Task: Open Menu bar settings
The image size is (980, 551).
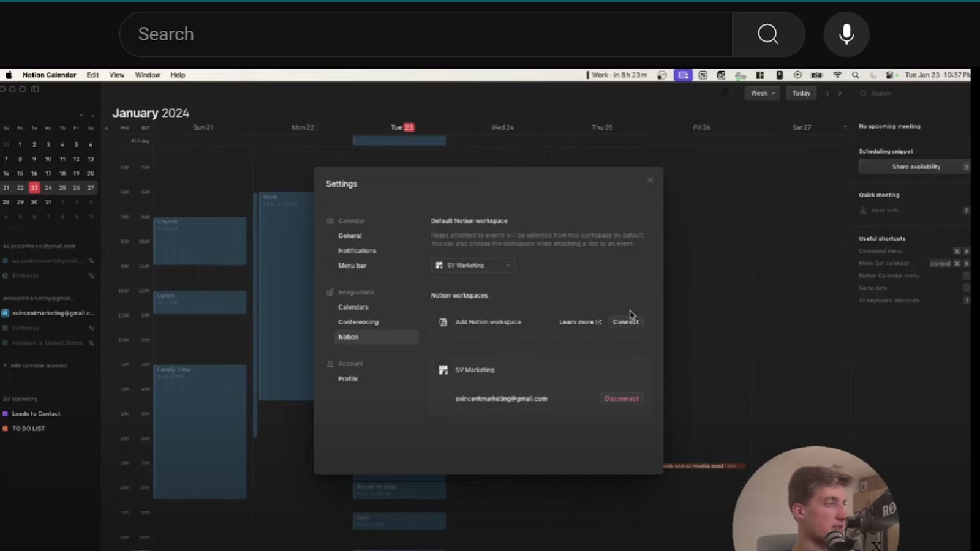Action: tap(352, 266)
